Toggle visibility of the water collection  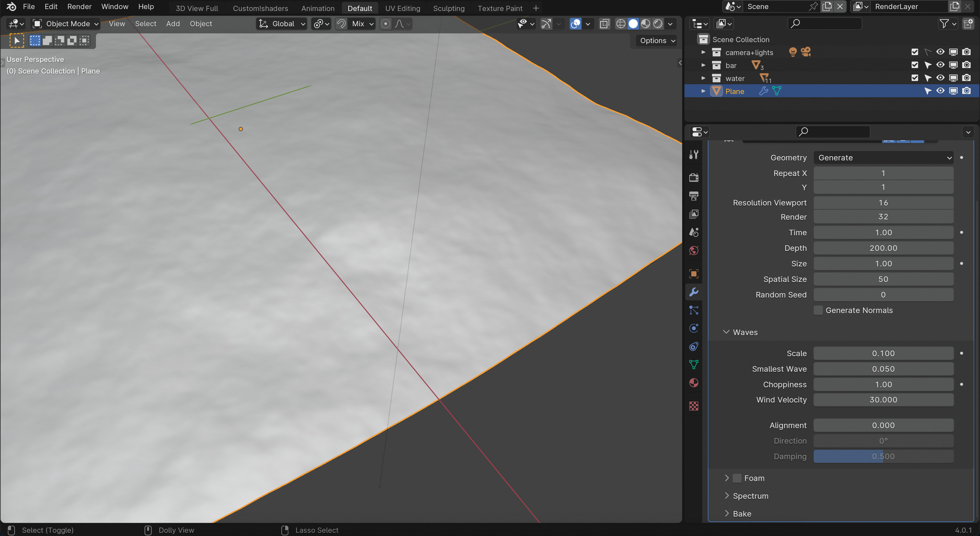940,78
